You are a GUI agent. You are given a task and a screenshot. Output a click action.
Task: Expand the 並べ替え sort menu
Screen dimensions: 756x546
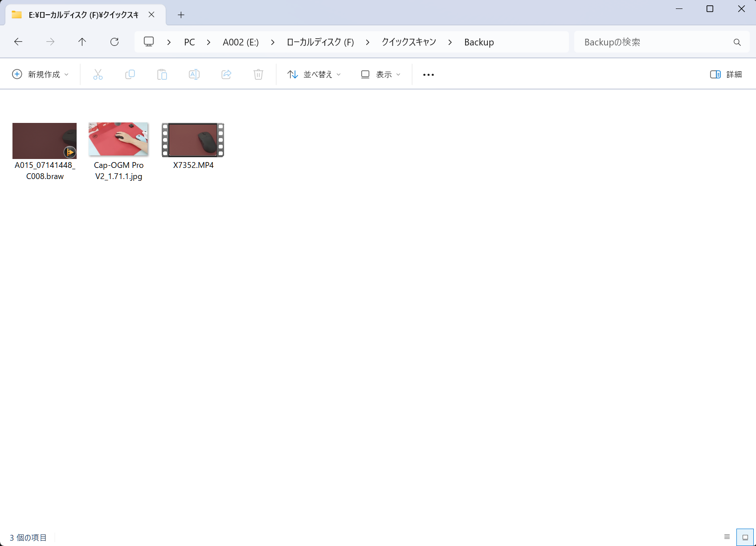coord(314,74)
